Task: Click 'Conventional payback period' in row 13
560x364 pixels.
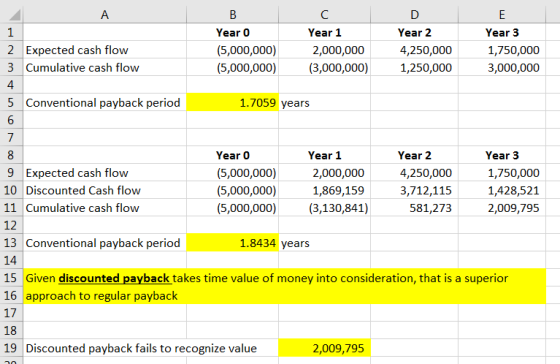Action: coord(103,243)
